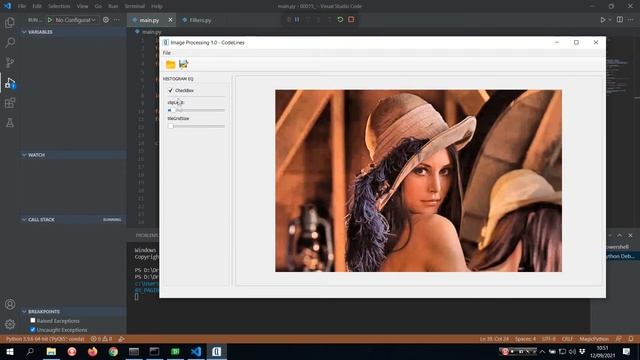Screen dimensions: 640x360
Task: Toggle the CheckBox under HISTOGRAM EQ
Action: (171, 90)
